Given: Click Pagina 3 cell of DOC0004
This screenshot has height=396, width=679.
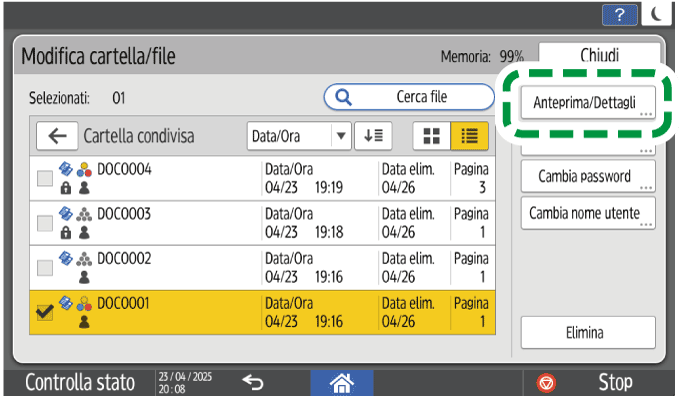Looking at the screenshot, I should (471, 179).
